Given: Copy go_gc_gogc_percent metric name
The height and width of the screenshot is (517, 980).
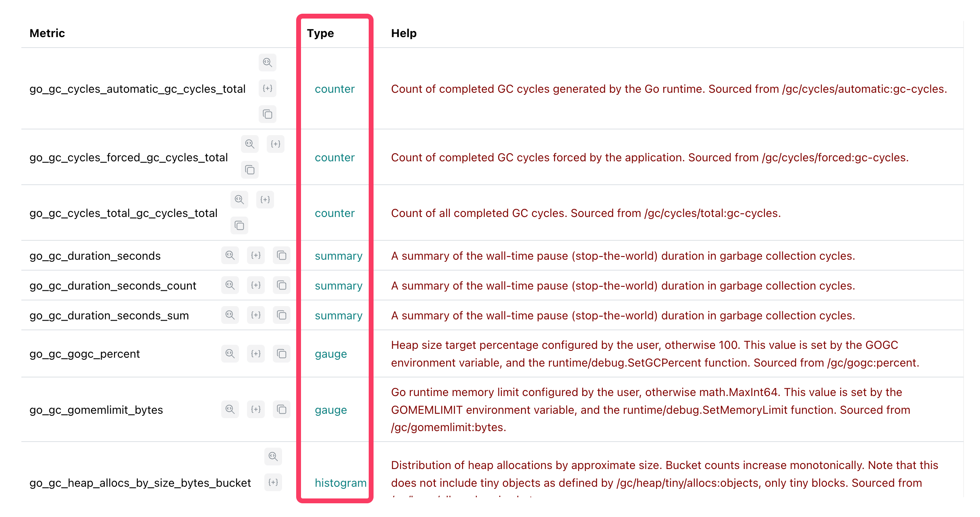Looking at the screenshot, I should tap(282, 354).
